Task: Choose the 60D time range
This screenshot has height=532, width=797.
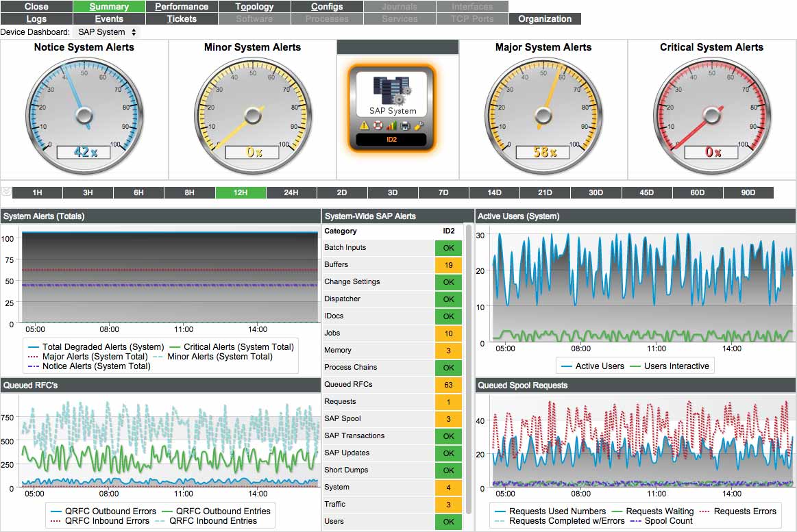Action: 698,192
